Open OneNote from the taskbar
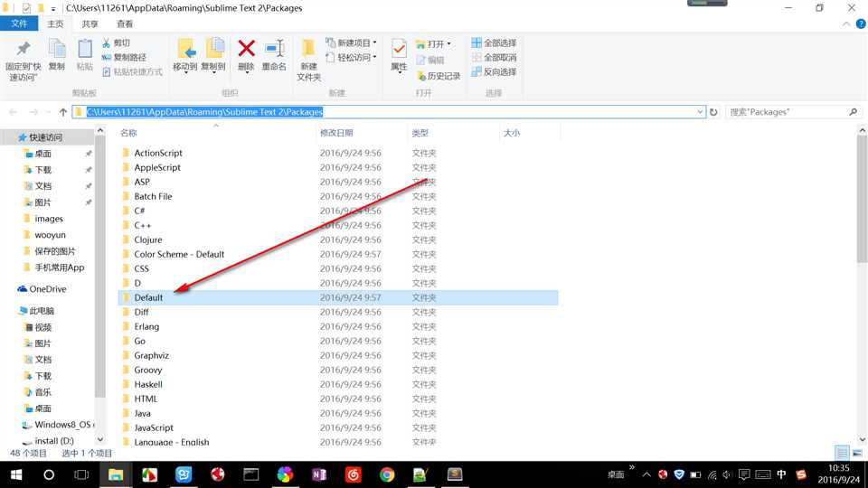The width and height of the screenshot is (868, 488). click(x=319, y=474)
